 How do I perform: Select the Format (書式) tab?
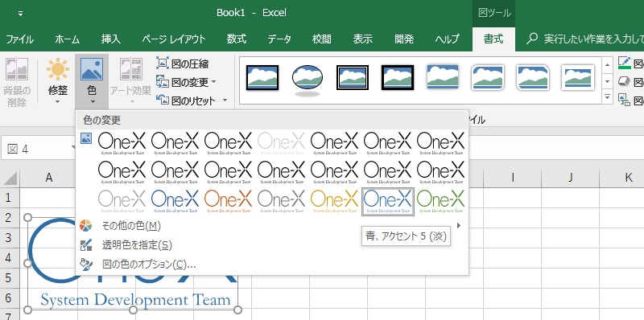(493, 39)
